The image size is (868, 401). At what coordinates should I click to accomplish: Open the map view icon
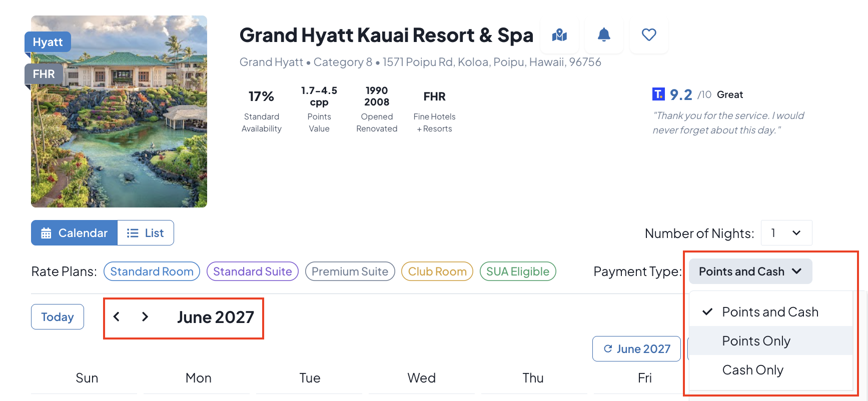coord(559,35)
